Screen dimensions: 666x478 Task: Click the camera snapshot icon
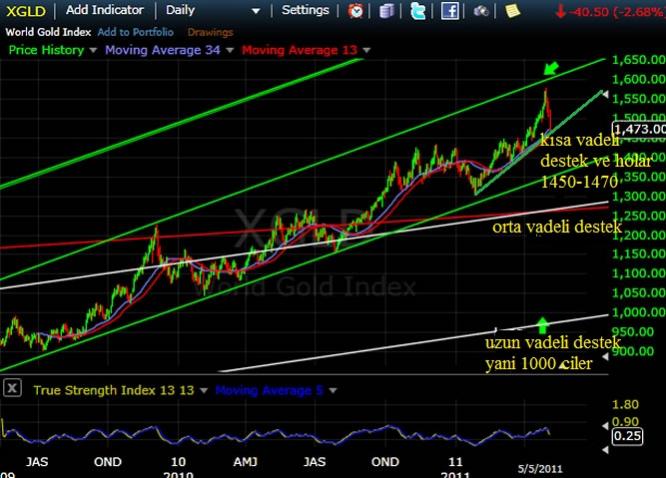point(481,11)
